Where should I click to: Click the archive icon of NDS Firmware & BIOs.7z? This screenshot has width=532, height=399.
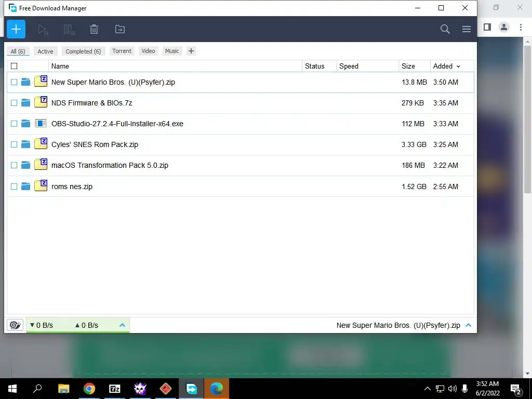pyautogui.click(x=41, y=102)
